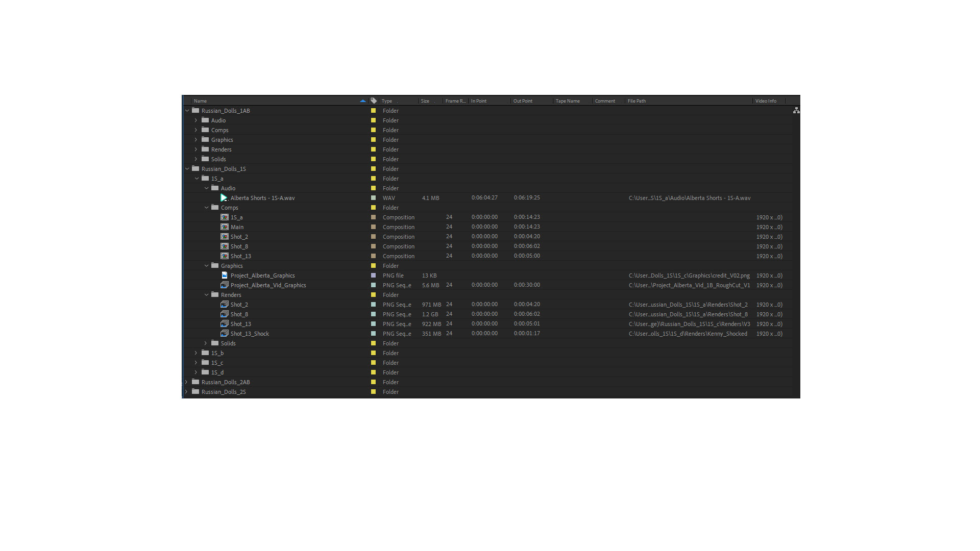Click the label swatch for Project_Alberta_Graphics
This screenshot has width=980, height=551.
click(x=373, y=275)
